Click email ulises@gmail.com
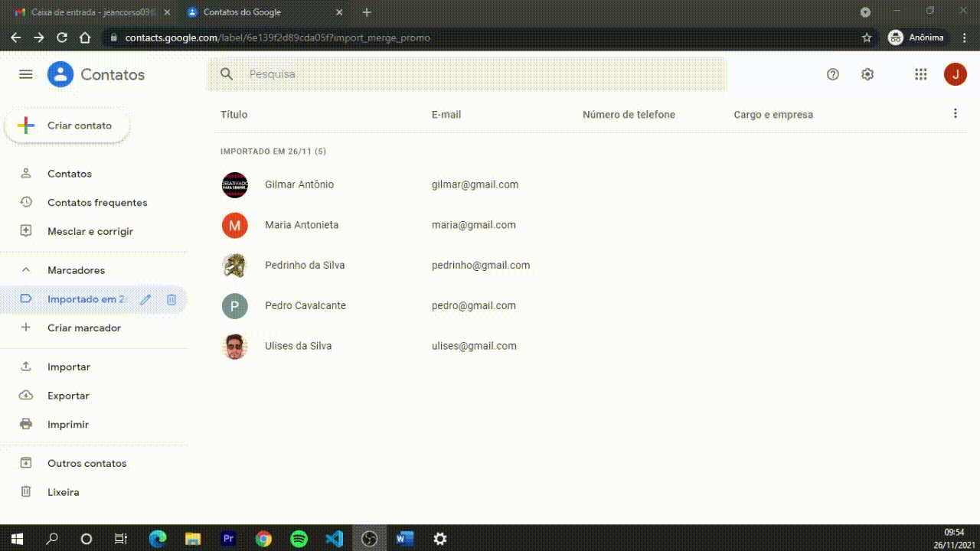Screen dimensions: 980x551 tap(475, 346)
